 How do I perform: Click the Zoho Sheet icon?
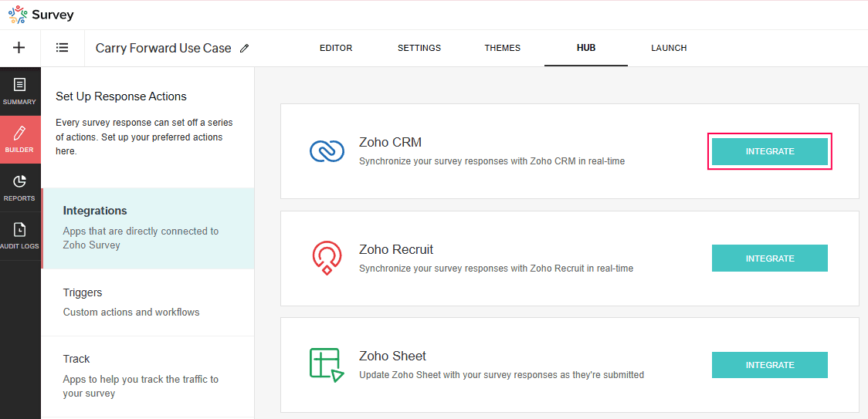[x=327, y=365]
